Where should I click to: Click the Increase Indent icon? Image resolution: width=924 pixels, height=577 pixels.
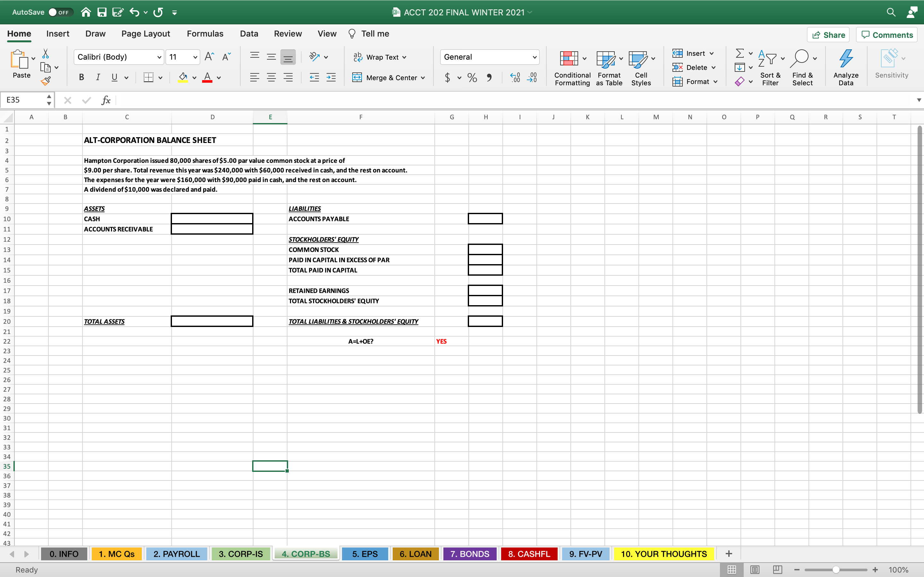(x=331, y=78)
